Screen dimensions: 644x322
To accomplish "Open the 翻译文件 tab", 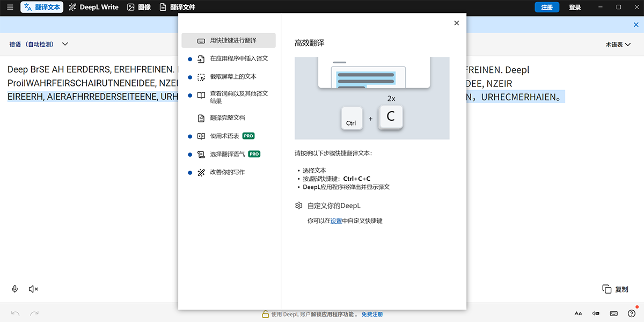I will tap(177, 8).
